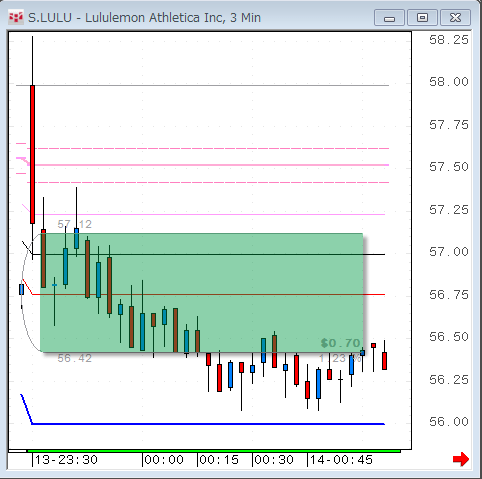Click the 00:00 time axis label
482x479 pixels.
[x=164, y=460]
